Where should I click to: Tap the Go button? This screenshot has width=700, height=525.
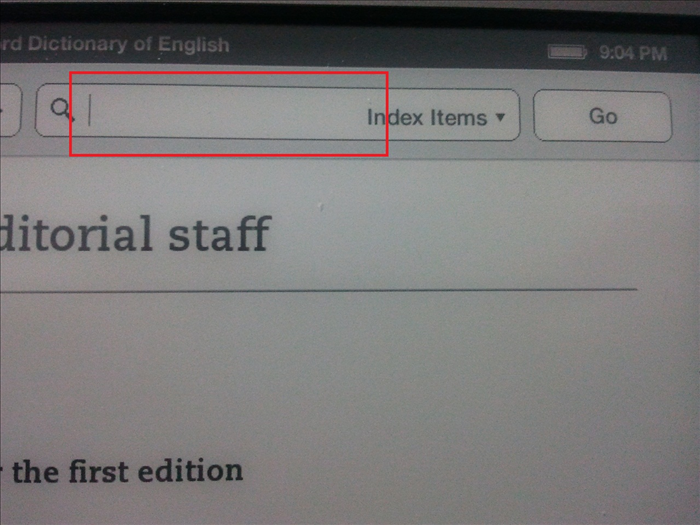603,116
